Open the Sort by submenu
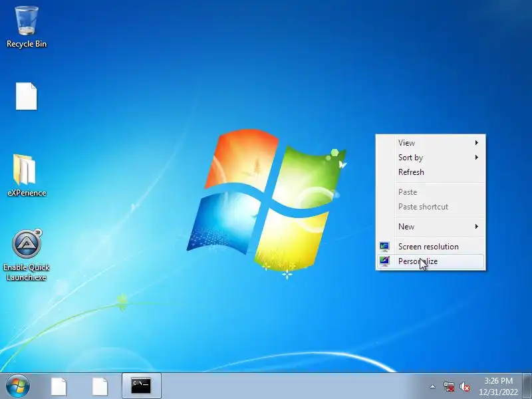532x399 pixels. [430, 158]
